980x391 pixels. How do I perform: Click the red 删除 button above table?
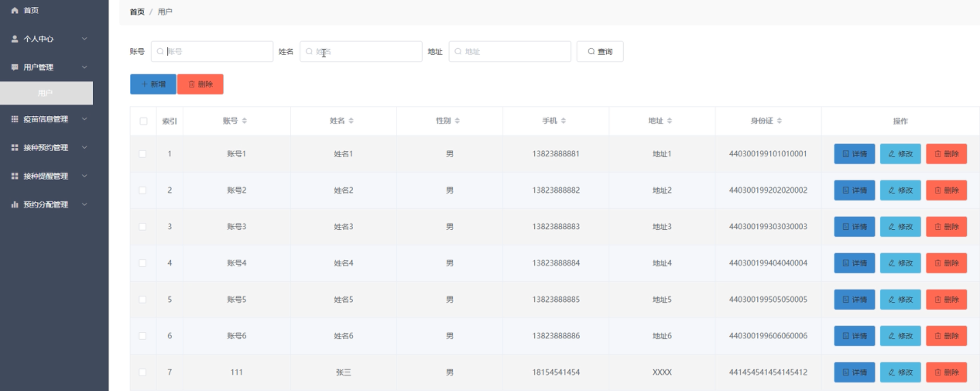pos(200,84)
